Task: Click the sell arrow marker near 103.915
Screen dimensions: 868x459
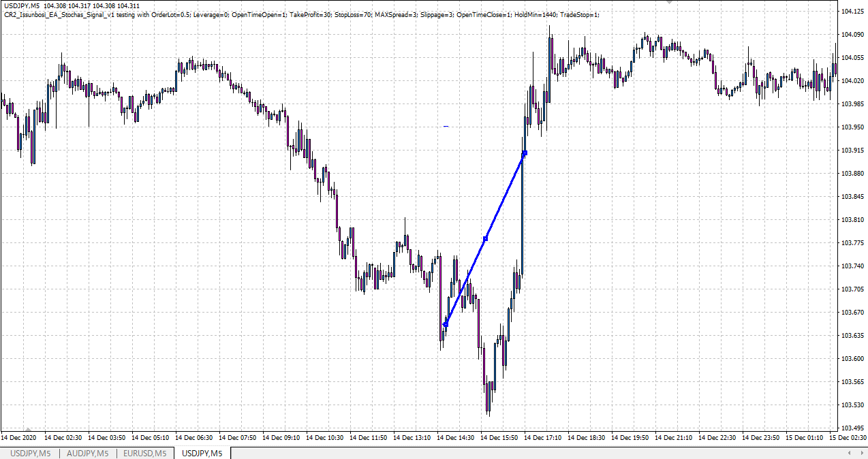Action: pyautogui.click(x=524, y=153)
